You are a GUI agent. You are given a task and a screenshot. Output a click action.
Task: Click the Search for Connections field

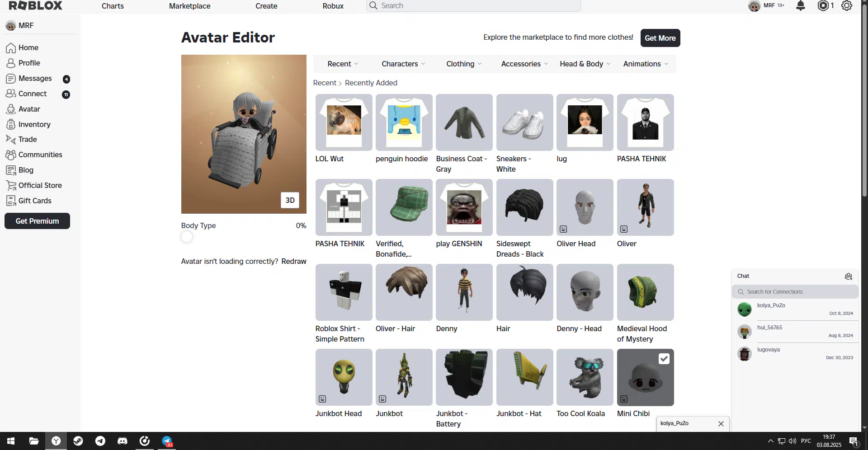(795, 292)
